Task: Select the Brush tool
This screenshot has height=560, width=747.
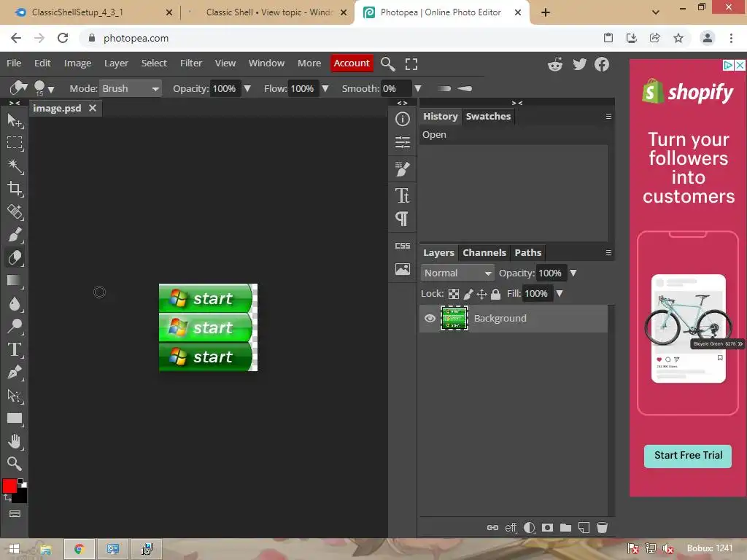Action: pyautogui.click(x=15, y=234)
